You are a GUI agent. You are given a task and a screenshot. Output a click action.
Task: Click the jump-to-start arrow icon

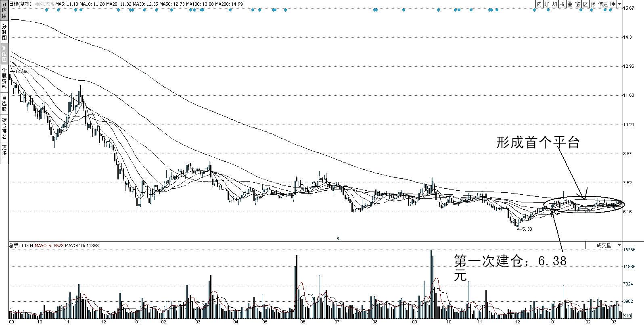pyautogui.click(x=613, y=4)
